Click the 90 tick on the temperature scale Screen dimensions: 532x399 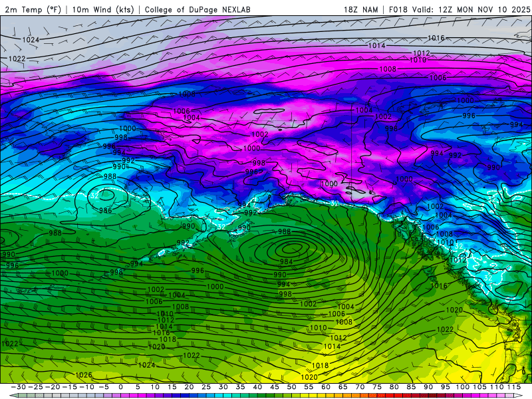point(428,387)
